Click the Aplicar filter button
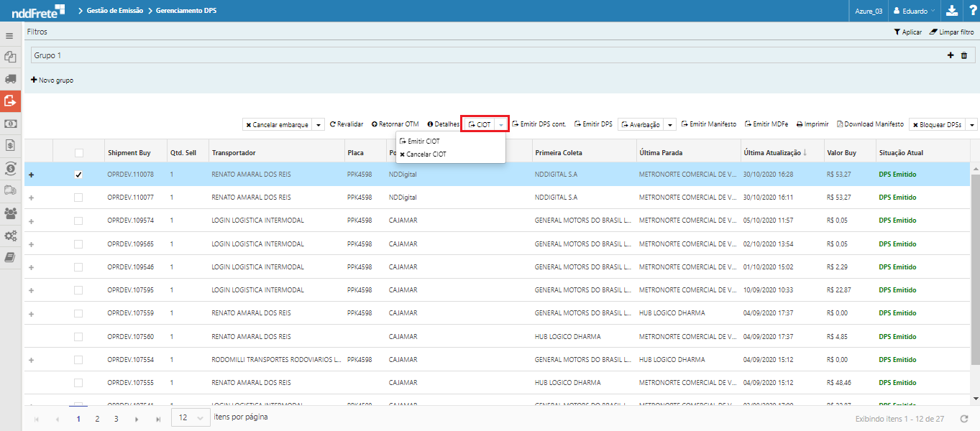The width and height of the screenshot is (980, 431). (x=907, y=32)
